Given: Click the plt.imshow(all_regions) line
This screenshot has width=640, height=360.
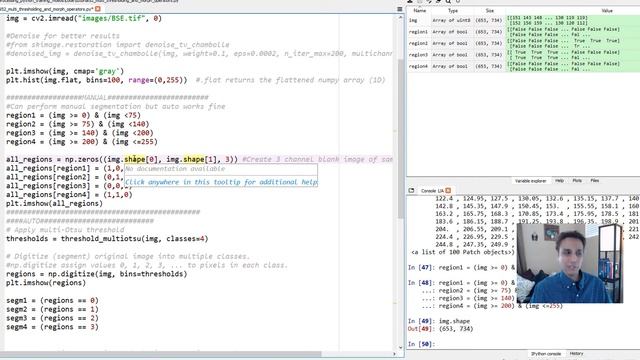Looking at the screenshot, I should (x=54, y=204).
